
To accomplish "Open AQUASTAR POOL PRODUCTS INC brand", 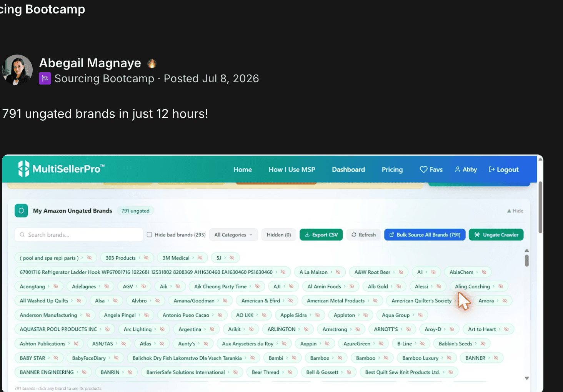I will point(58,329).
